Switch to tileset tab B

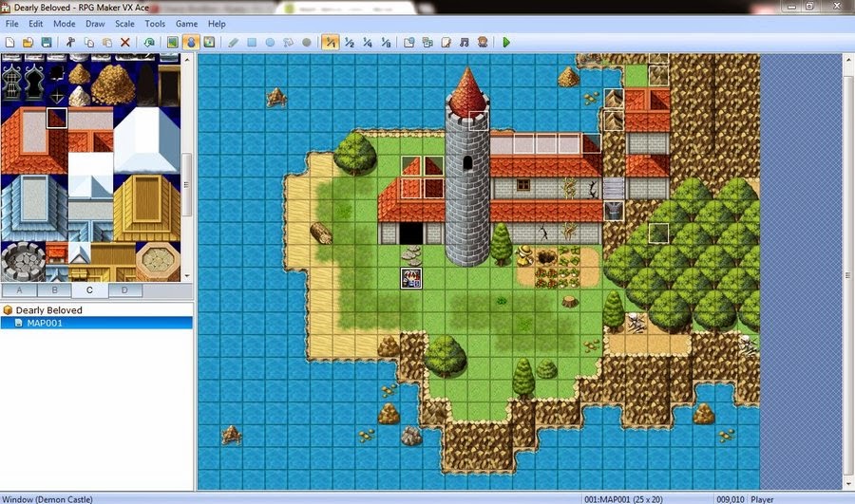pyautogui.click(x=54, y=289)
